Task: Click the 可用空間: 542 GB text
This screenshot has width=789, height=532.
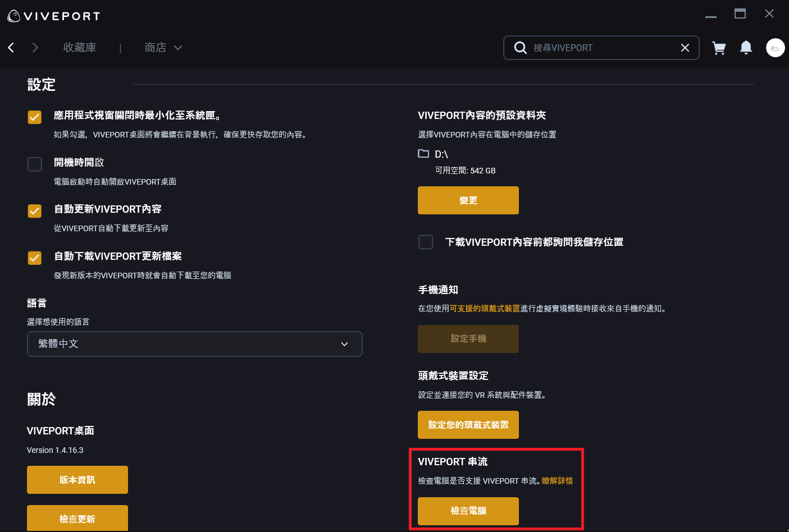Action: pos(466,171)
